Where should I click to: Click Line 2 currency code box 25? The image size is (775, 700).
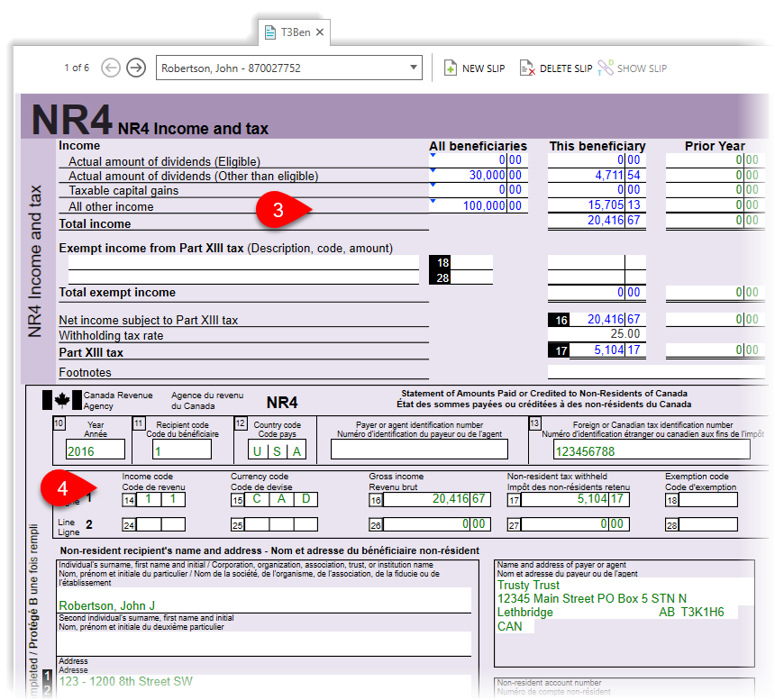[x=281, y=524]
